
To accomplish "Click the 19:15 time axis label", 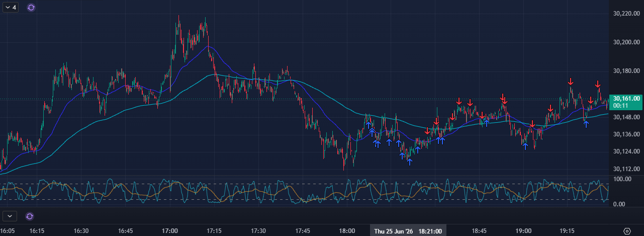I will coord(567,230).
